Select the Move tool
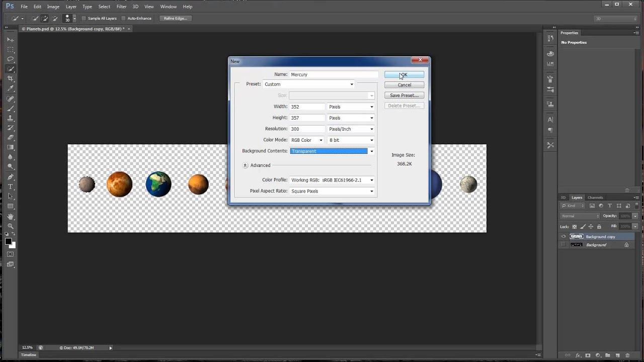Image resolution: width=644 pixels, height=362 pixels. (x=11, y=40)
